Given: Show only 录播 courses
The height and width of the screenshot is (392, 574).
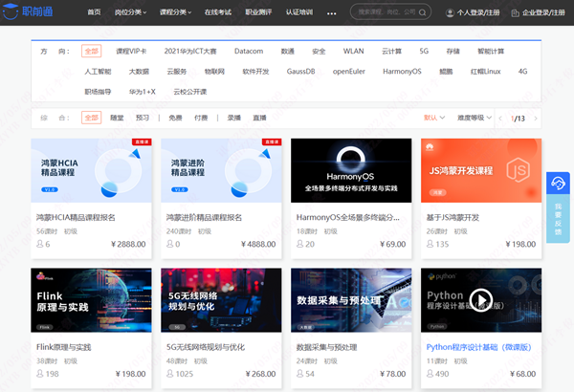Looking at the screenshot, I should tap(234, 118).
